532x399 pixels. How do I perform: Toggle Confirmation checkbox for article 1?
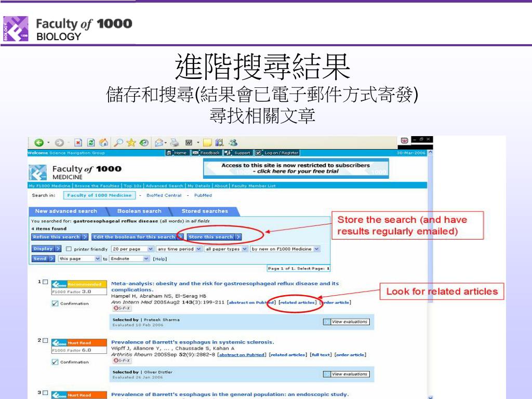coord(55,303)
